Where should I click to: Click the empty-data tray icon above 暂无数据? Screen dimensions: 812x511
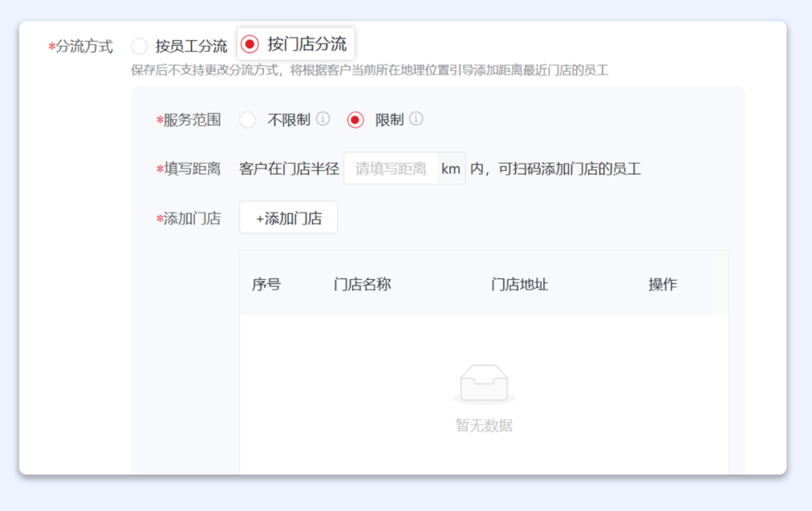483,382
